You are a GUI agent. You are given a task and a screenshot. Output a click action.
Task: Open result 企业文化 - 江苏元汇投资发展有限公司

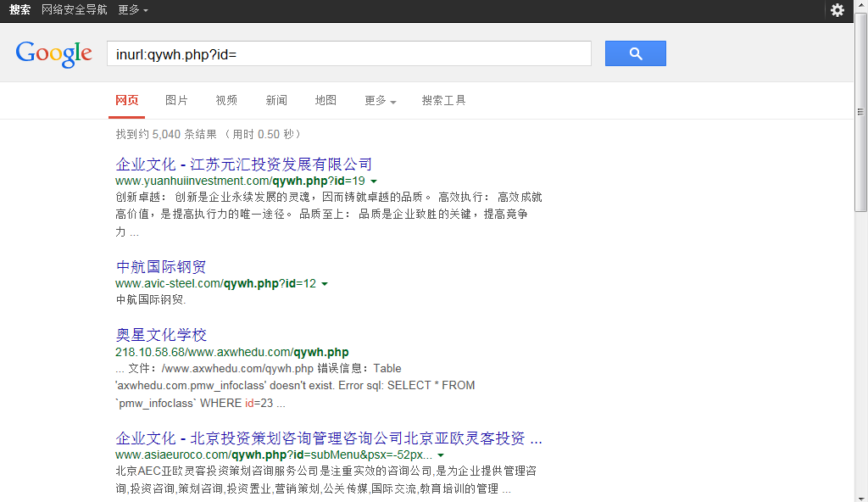[243, 164]
